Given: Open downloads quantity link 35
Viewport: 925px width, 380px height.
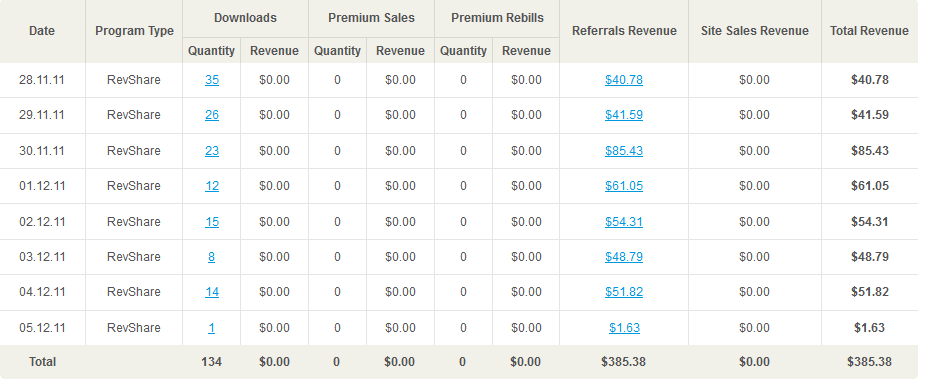Looking at the screenshot, I should pyautogui.click(x=212, y=80).
